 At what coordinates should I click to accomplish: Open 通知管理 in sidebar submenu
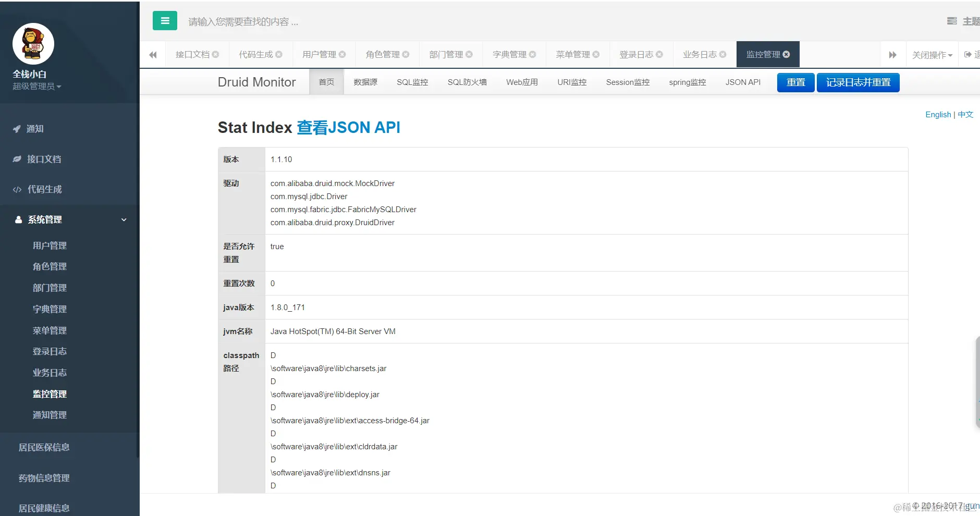pos(50,415)
